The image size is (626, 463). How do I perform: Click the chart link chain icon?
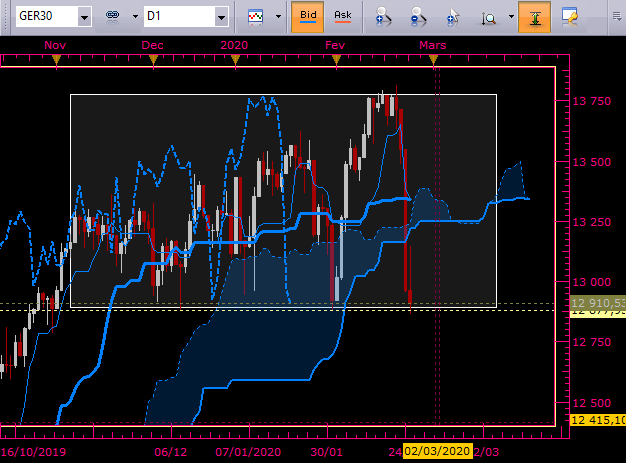113,16
